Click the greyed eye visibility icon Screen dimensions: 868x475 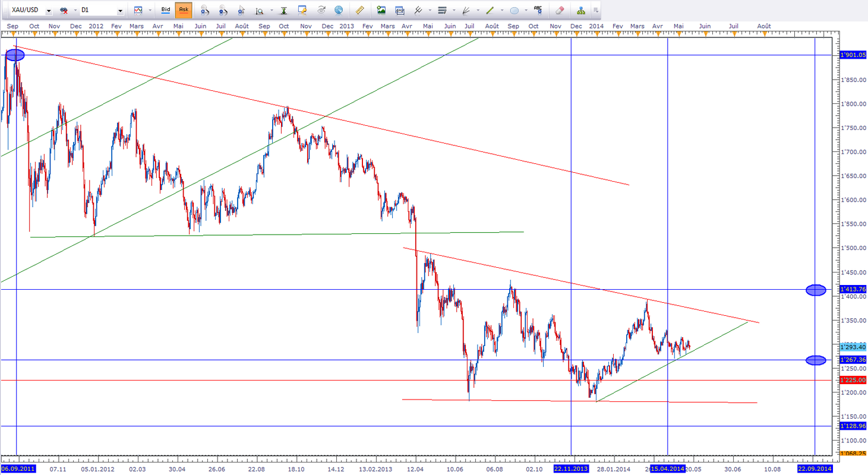(x=321, y=10)
